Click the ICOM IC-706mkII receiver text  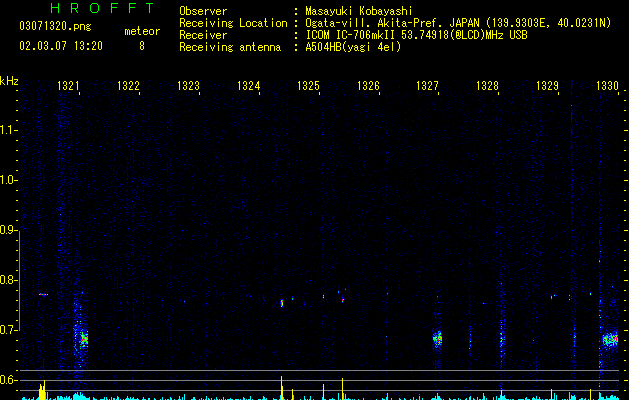416,35
